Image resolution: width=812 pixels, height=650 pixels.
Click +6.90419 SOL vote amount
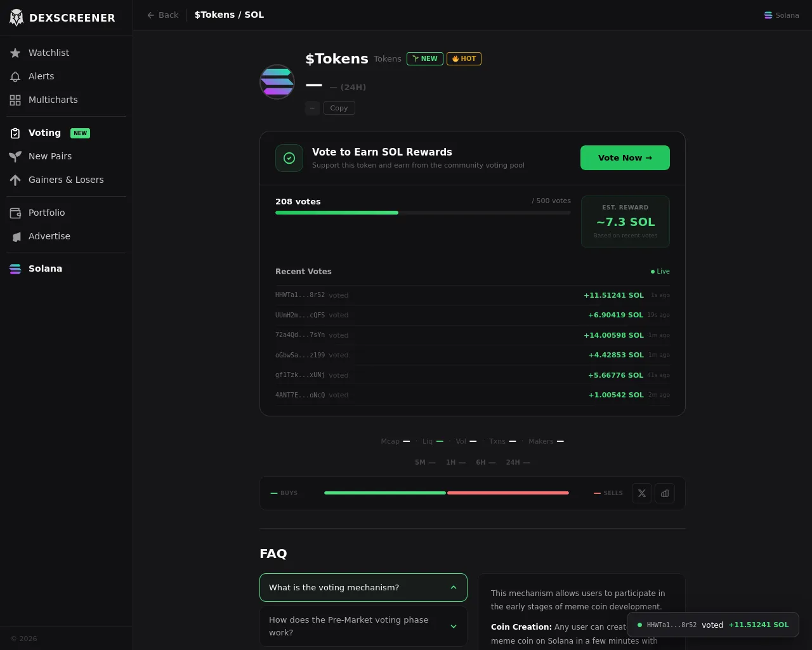click(x=615, y=315)
